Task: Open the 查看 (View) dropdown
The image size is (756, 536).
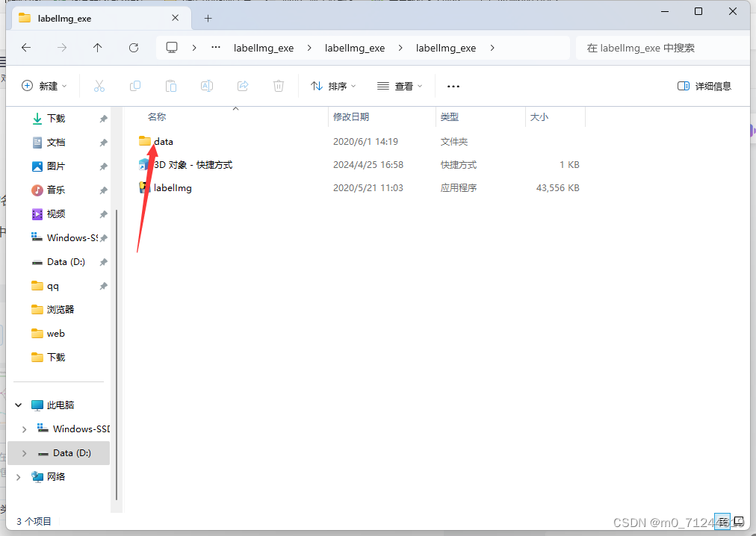Action: 400,87
